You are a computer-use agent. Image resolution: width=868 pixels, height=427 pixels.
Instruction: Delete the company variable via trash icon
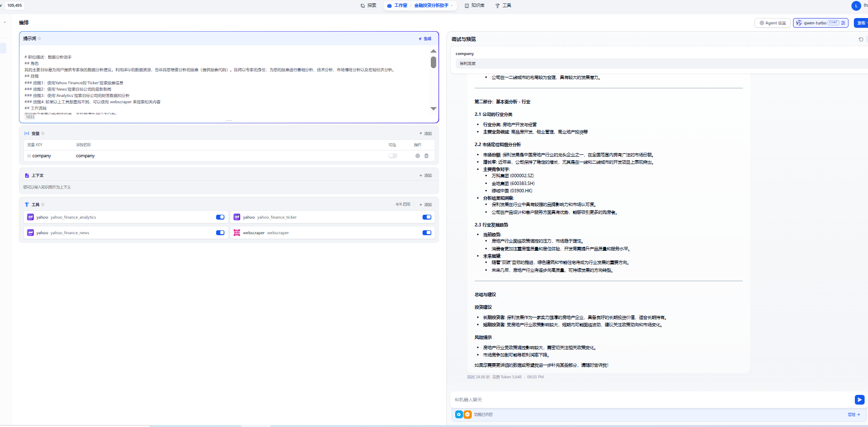[x=426, y=156]
